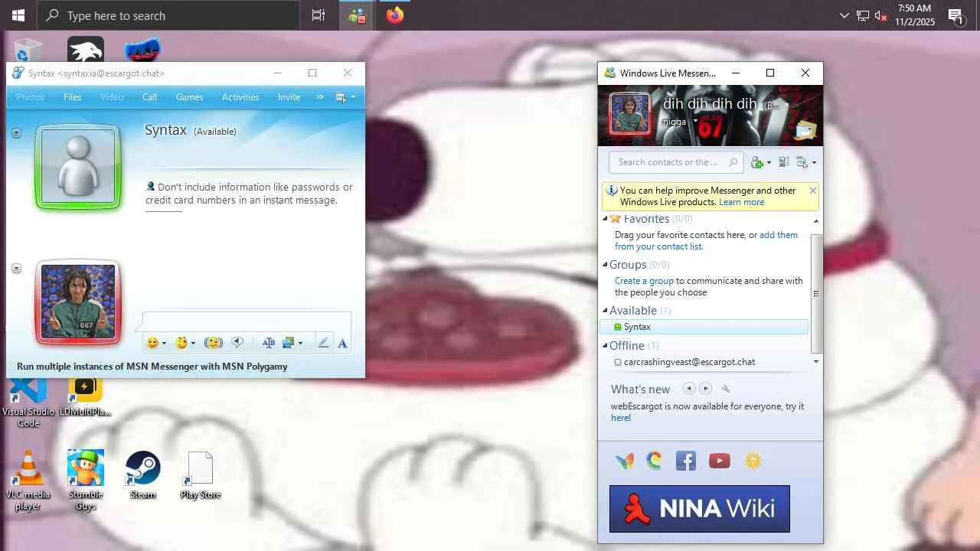This screenshot has height=551, width=980.
Task: Change the contact list layout icon
Action: [784, 162]
